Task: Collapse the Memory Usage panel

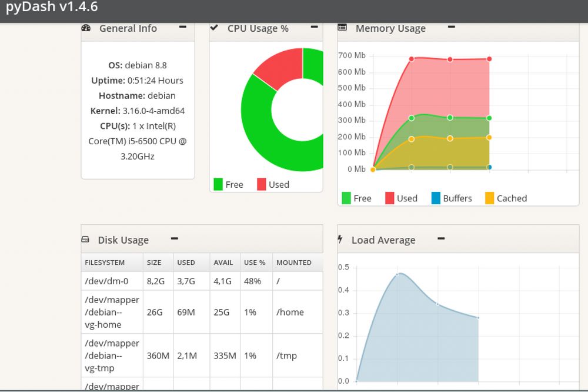Action: (451, 26)
